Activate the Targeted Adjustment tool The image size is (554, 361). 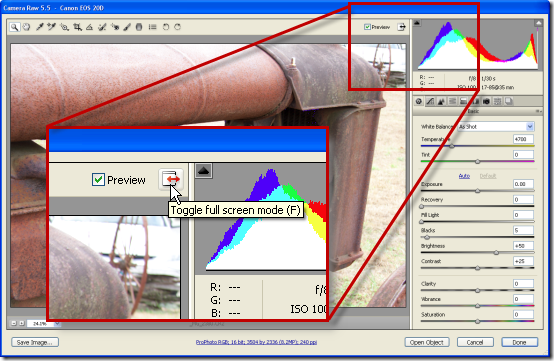click(x=64, y=27)
